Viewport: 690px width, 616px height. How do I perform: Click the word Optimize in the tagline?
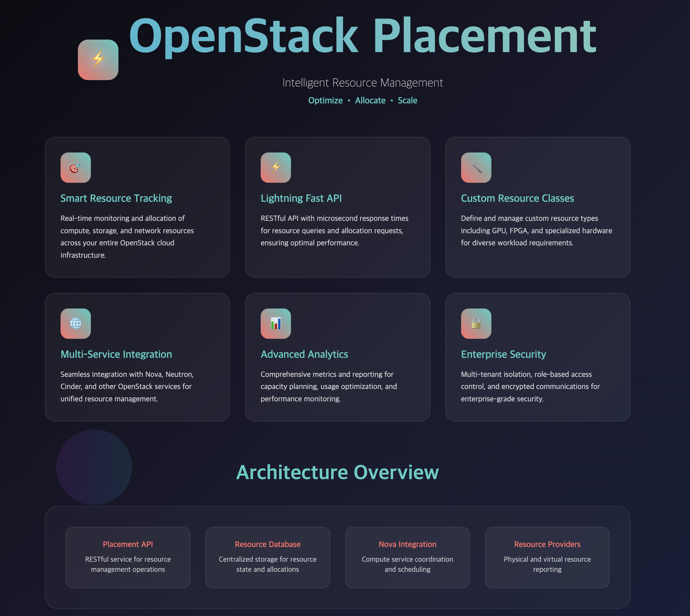tap(325, 100)
